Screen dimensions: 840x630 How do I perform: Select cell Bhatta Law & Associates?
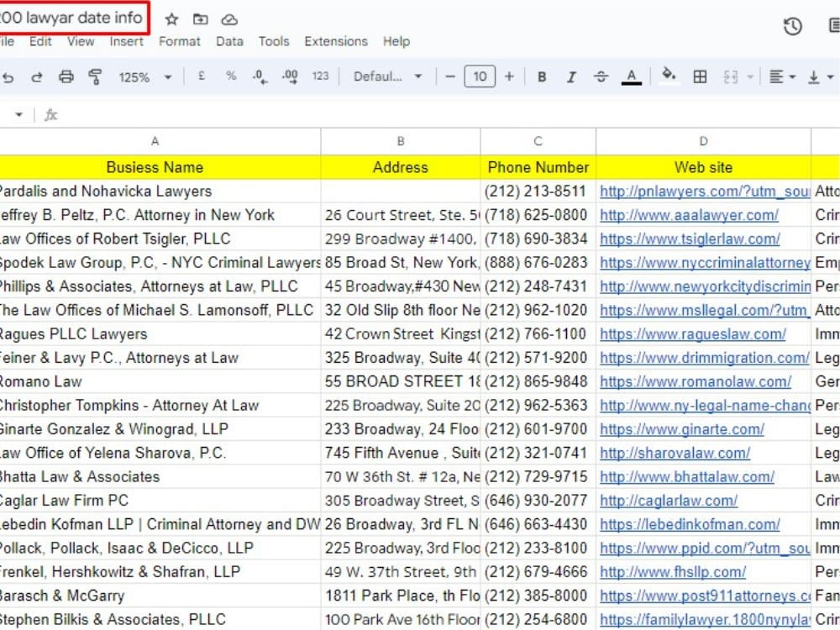pos(160,477)
